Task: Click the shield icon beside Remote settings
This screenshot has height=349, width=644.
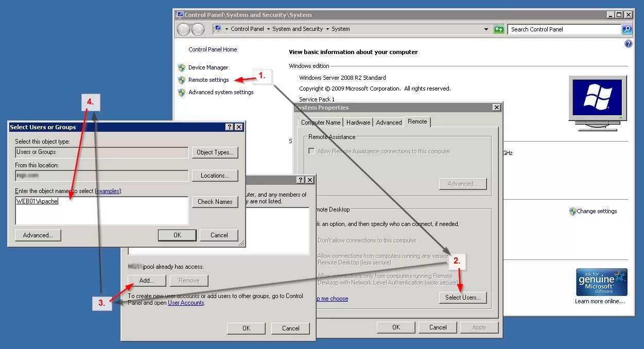Action: pyautogui.click(x=182, y=80)
